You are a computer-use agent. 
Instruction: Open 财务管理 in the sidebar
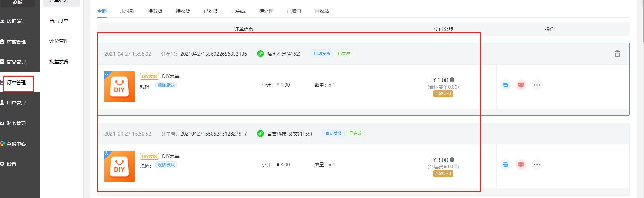click(16, 123)
